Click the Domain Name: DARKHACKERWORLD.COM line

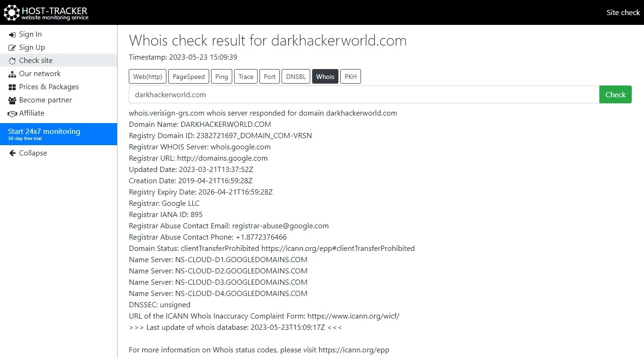(x=200, y=125)
